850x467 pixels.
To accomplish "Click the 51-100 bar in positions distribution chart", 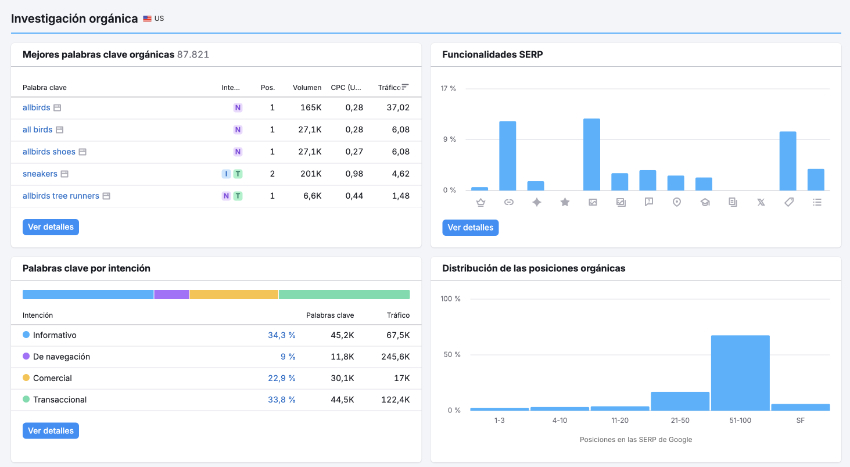I will click(x=740, y=372).
